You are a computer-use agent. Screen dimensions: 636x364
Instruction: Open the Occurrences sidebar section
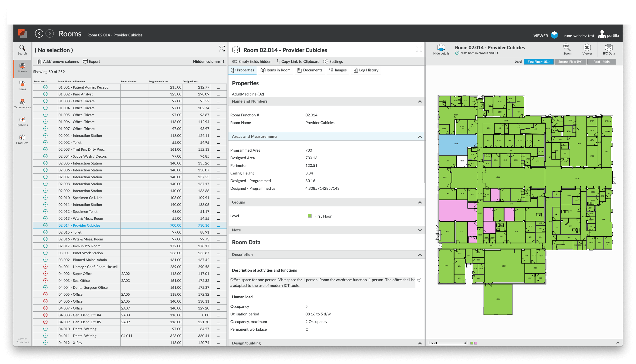tap(22, 104)
